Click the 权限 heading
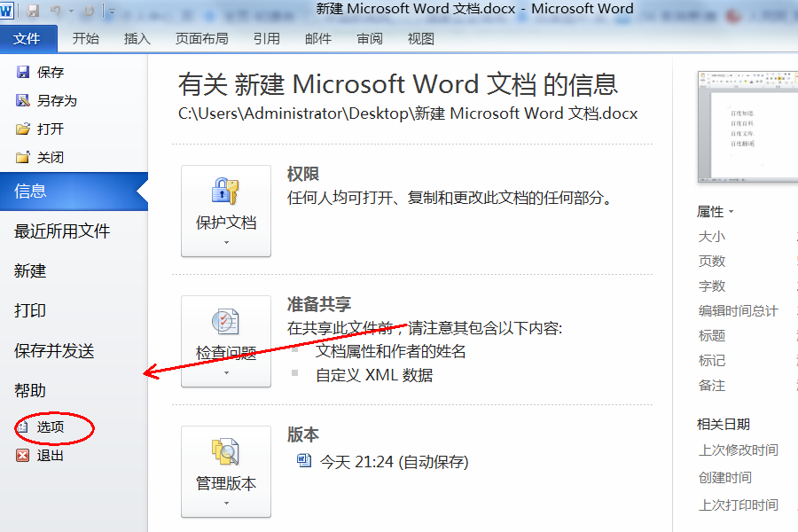This screenshot has height=532, width=798. 303,174
